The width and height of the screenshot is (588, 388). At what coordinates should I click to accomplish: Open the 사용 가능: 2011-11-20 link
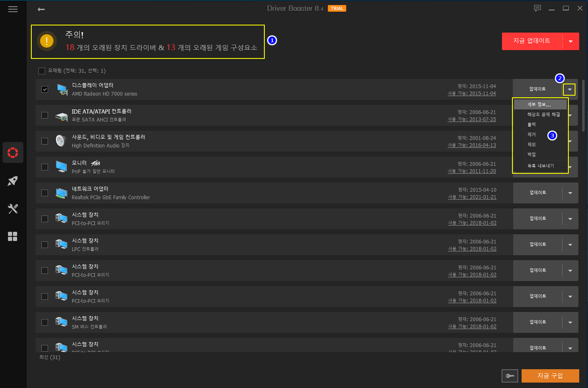click(472, 171)
